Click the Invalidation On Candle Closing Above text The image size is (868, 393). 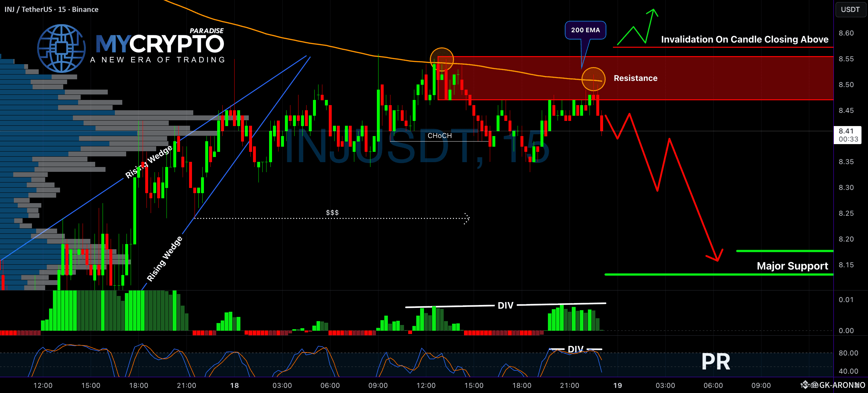(x=744, y=39)
